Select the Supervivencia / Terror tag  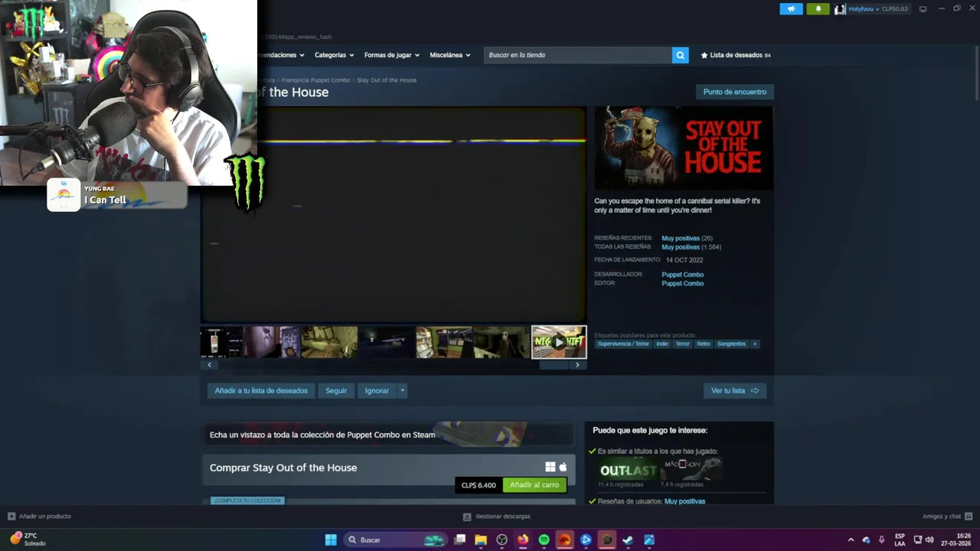623,344
